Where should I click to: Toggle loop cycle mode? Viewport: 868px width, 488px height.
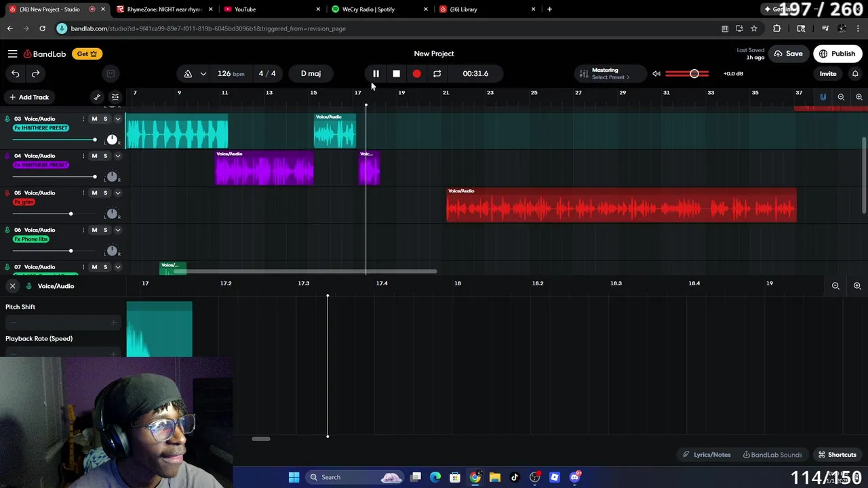437,73
